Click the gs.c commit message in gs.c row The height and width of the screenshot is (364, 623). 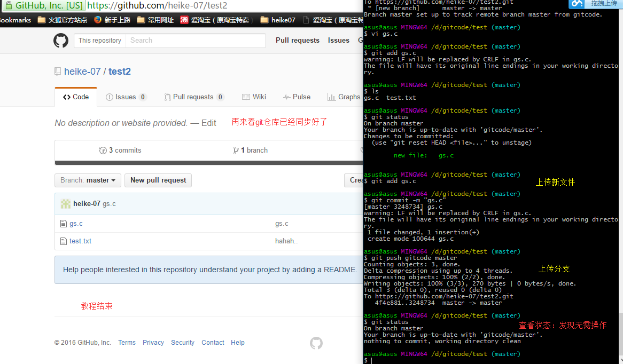point(282,224)
